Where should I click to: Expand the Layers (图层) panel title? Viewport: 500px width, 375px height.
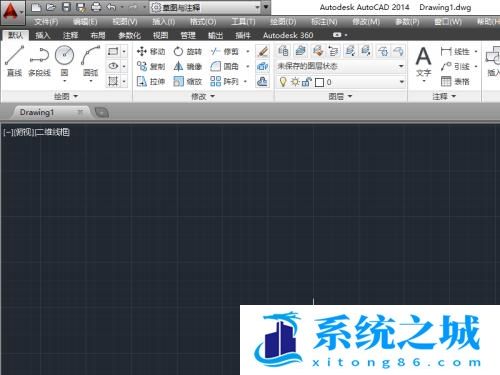pos(340,96)
